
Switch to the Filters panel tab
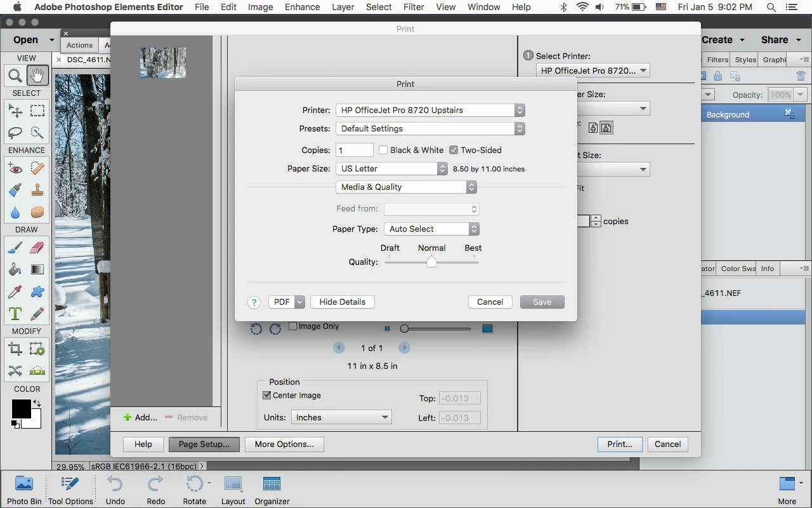pyautogui.click(x=717, y=60)
